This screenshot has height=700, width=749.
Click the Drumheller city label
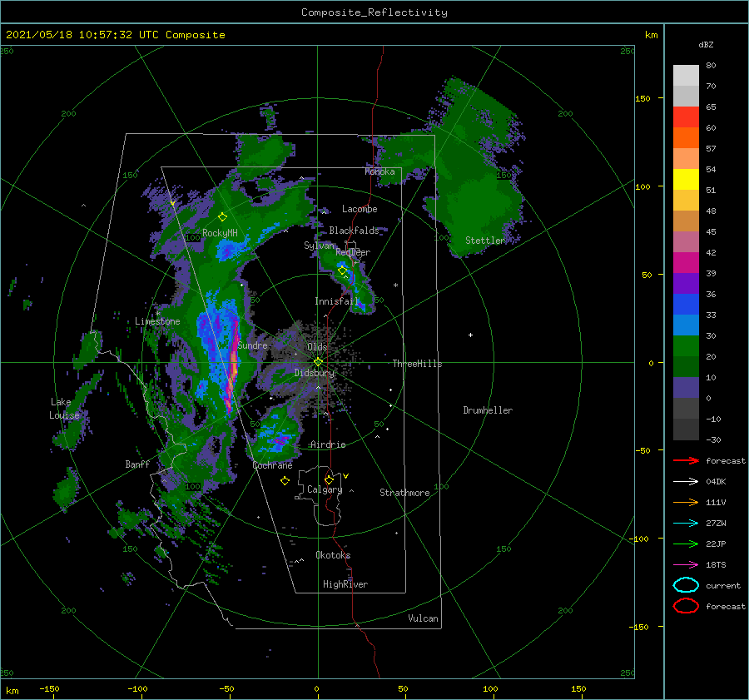[488, 410]
